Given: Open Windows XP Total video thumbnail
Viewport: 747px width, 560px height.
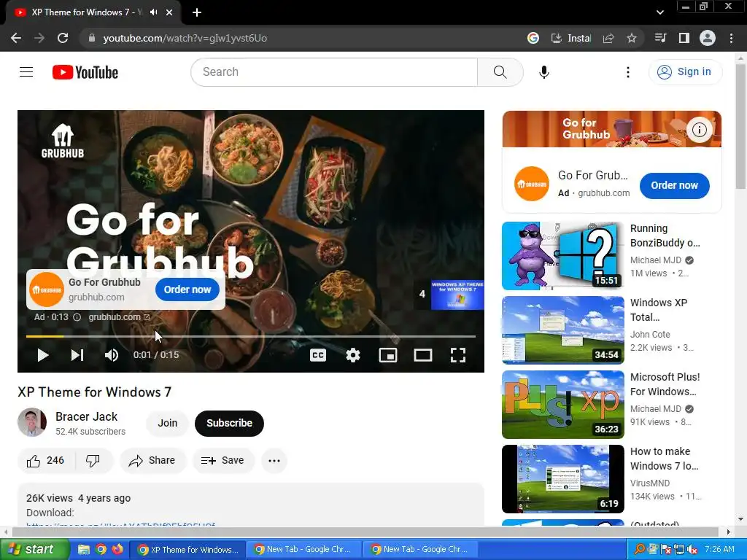Looking at the screenshot, I should pyautogui.click(x=562, y=330).
